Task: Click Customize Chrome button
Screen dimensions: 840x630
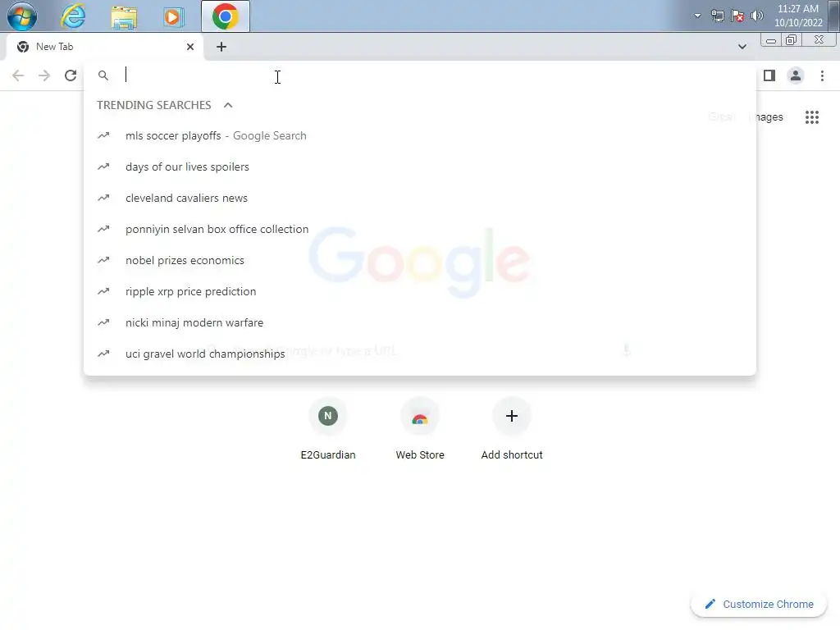Action: (759, 605)
